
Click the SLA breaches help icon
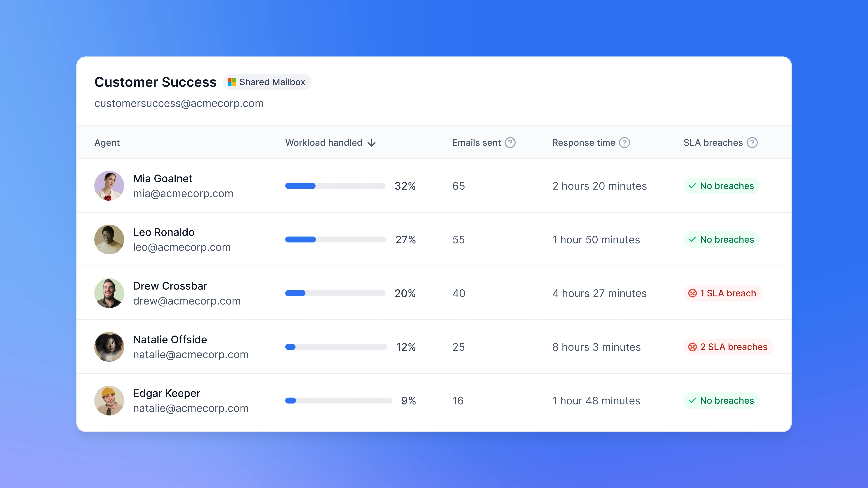[752, 143]
